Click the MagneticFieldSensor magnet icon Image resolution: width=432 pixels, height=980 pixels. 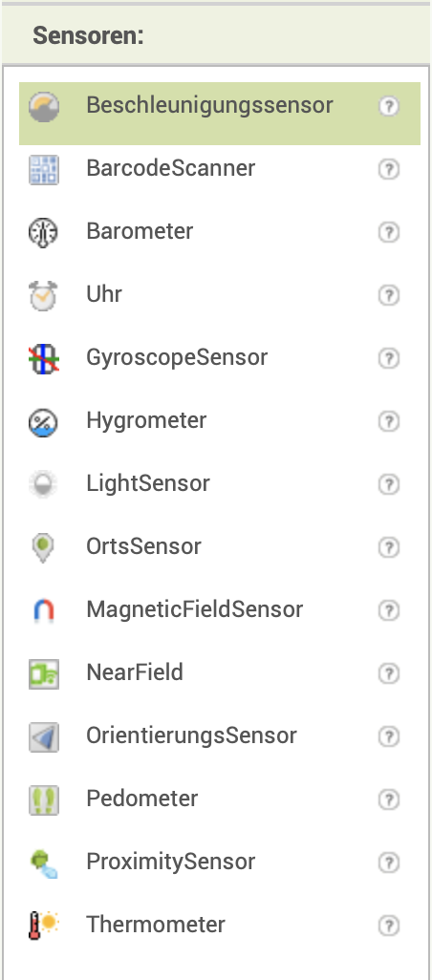click(44, 610)
